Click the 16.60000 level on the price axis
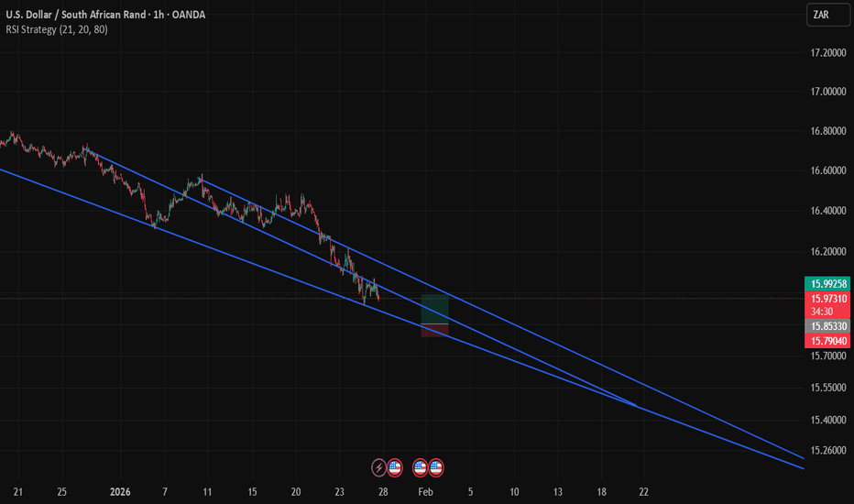This screenshot has height=504, width=854. pyautogui.click(x=827, y=171)
